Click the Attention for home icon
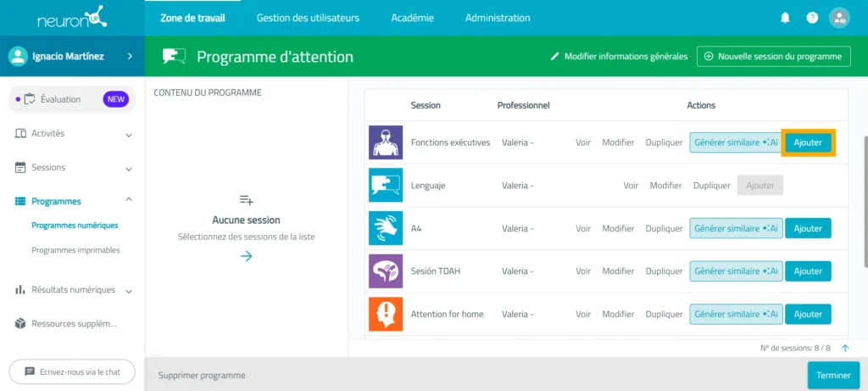The height and width of the screenshot is (391, 868). 386,314
